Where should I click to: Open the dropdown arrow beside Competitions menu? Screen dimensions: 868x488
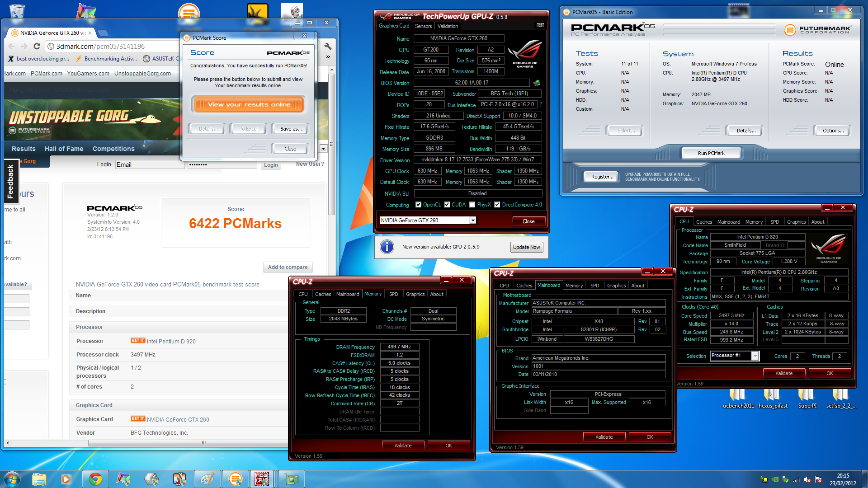coord(323,149)
